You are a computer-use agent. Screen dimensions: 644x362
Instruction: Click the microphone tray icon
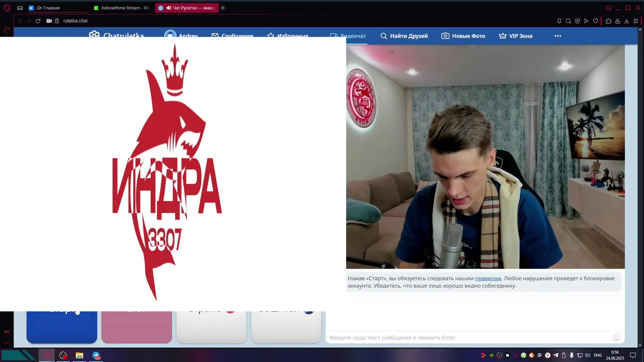(x=572, y=355)
